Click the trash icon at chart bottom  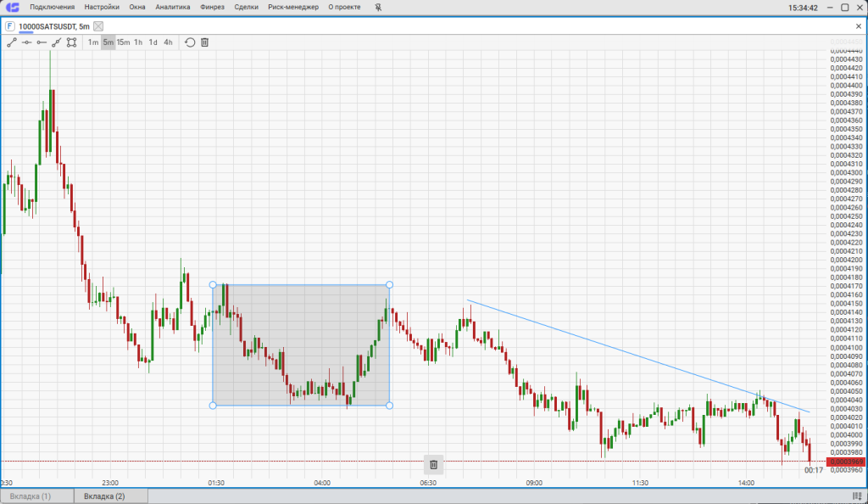pos(433,464)
